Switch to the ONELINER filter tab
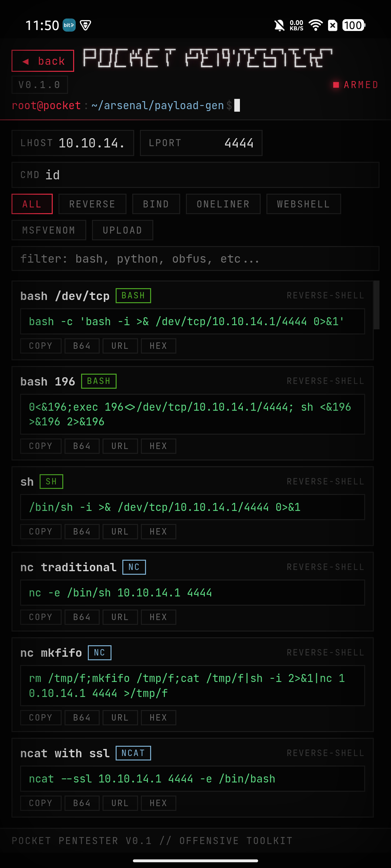 tap(223, 204)
